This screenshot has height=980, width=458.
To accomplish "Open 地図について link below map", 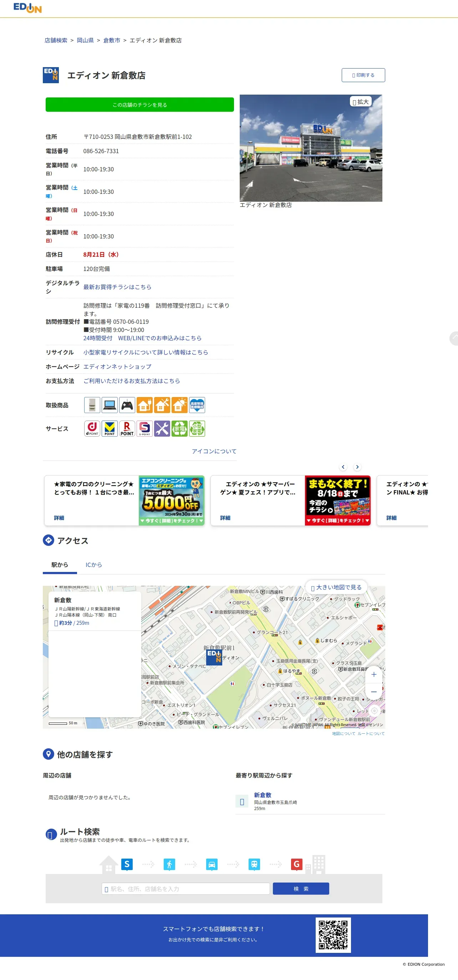I will pos(343,733).
